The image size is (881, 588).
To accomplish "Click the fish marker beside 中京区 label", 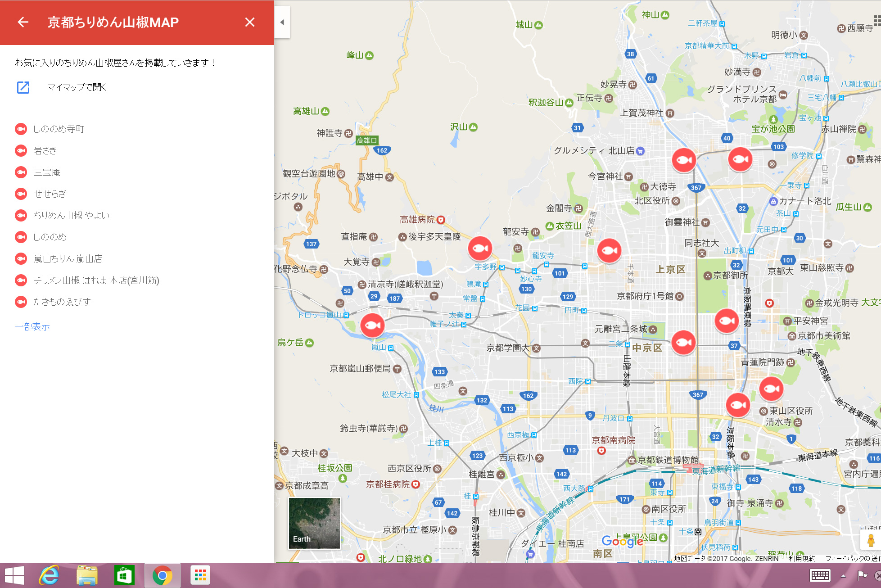I will coord(683,342).
